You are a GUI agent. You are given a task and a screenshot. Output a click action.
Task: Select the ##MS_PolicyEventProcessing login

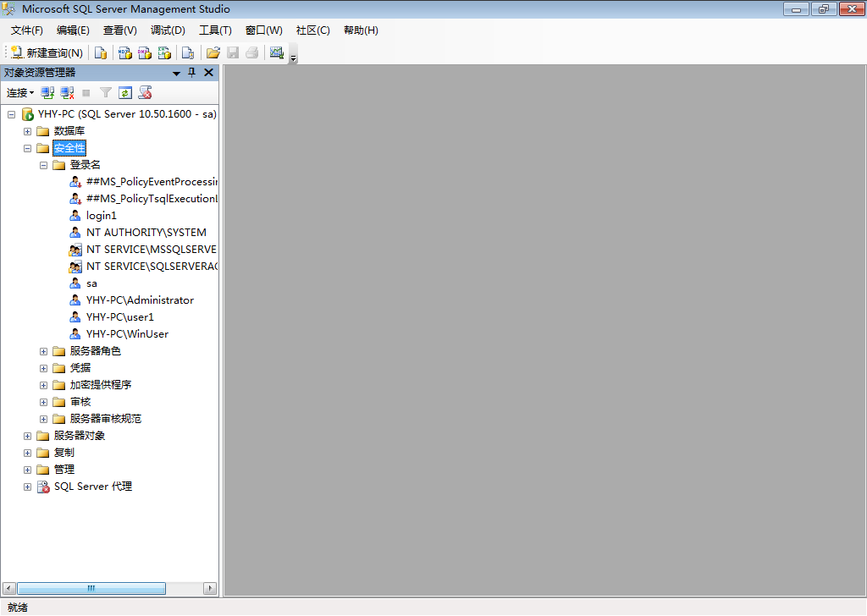152,182
